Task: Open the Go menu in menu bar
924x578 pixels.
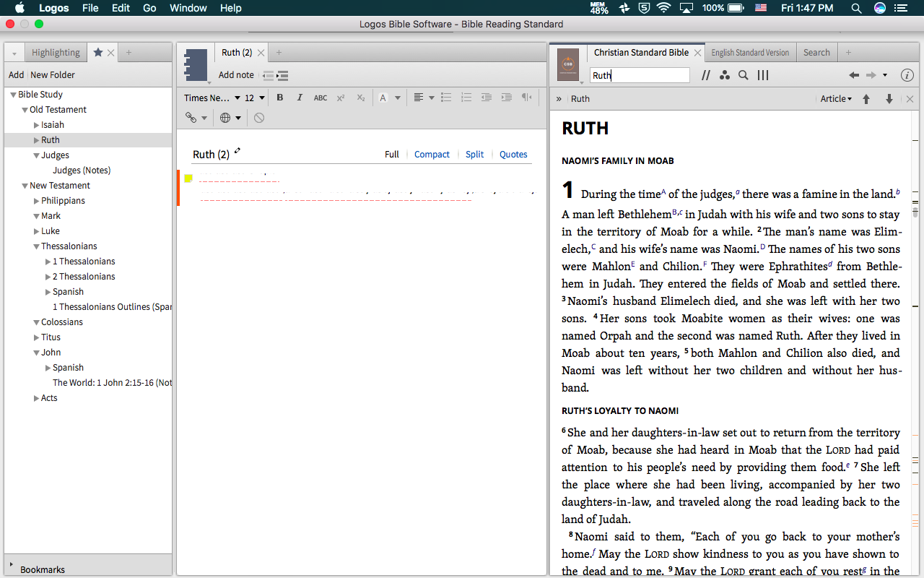Action: point(149,8)
